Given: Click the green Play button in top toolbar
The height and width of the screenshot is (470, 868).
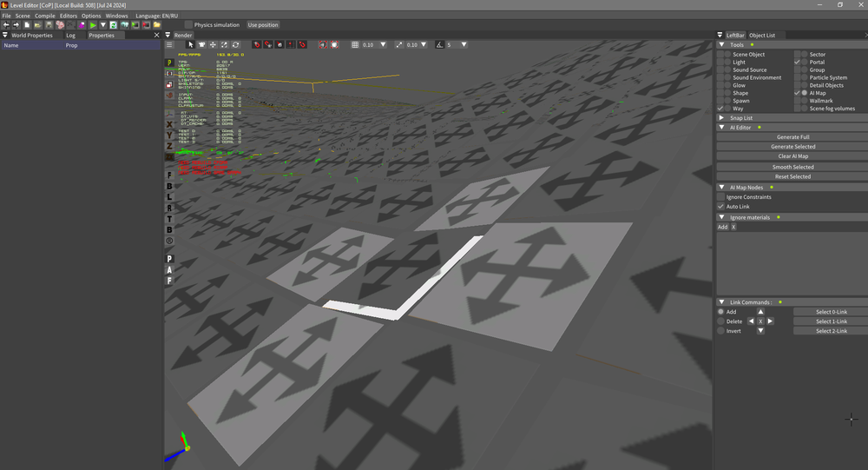Looking at the screenshot, I should (93, 25).
